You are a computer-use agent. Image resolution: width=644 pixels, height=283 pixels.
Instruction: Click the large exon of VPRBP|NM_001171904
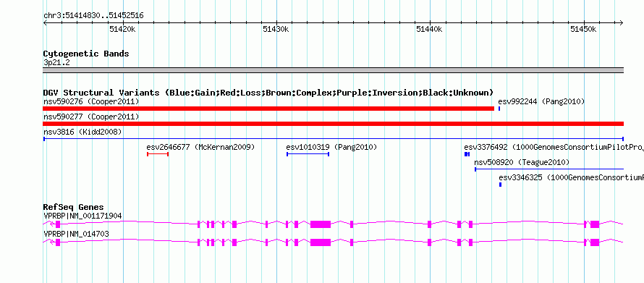click(321, 224)
